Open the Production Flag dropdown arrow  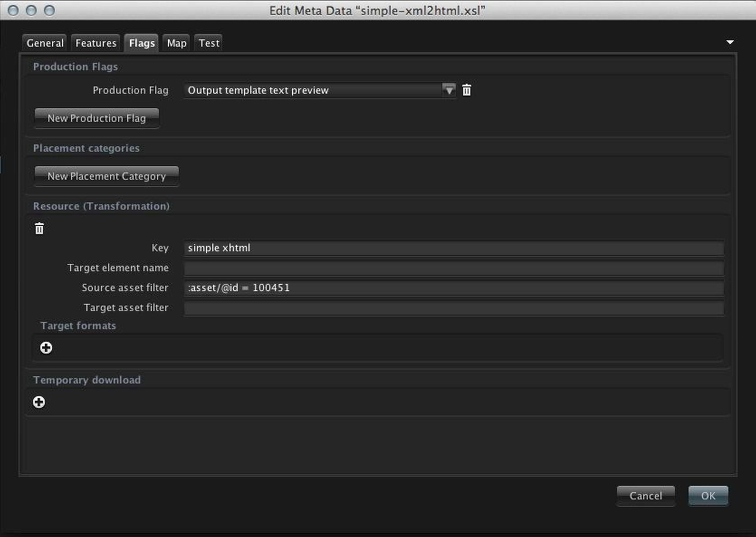[449, 90]
